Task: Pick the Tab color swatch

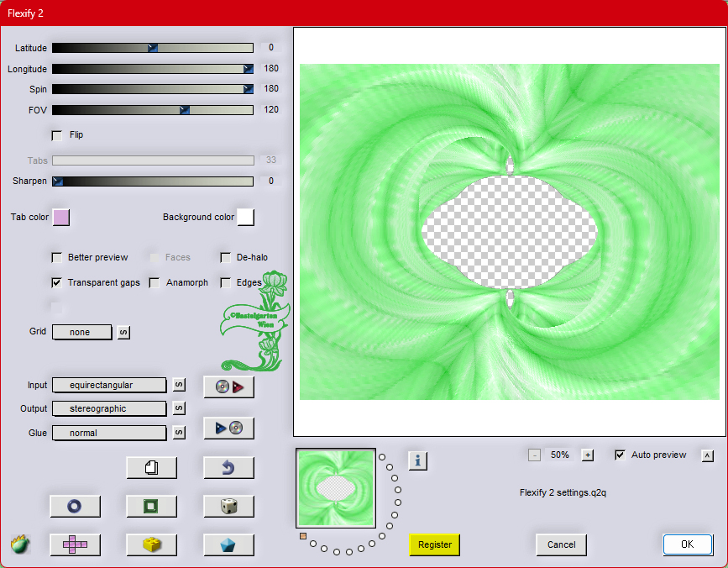Action: coord(61,218)
